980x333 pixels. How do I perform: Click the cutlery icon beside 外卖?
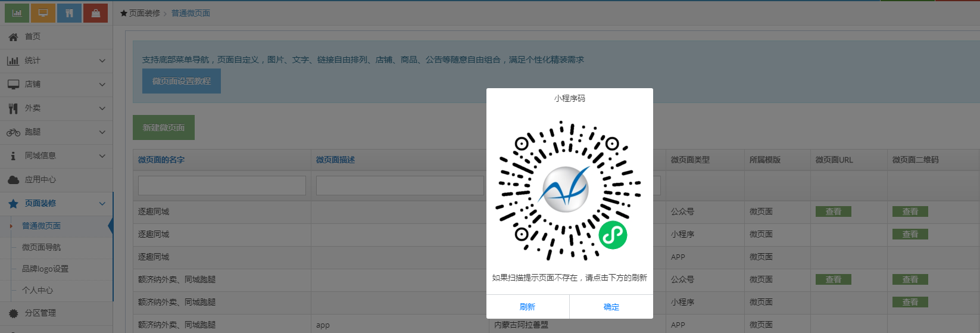tap(13, 108)
